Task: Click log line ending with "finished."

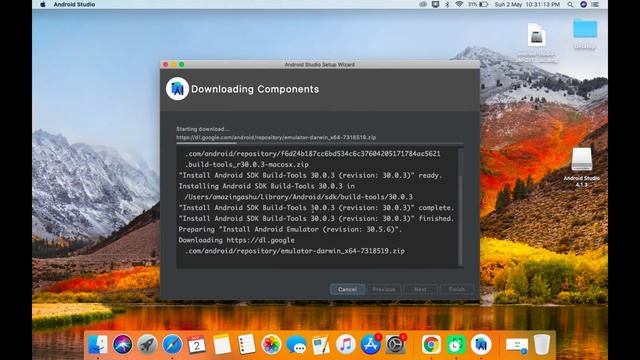Action: pyautogui.click(x=316, y=218)
